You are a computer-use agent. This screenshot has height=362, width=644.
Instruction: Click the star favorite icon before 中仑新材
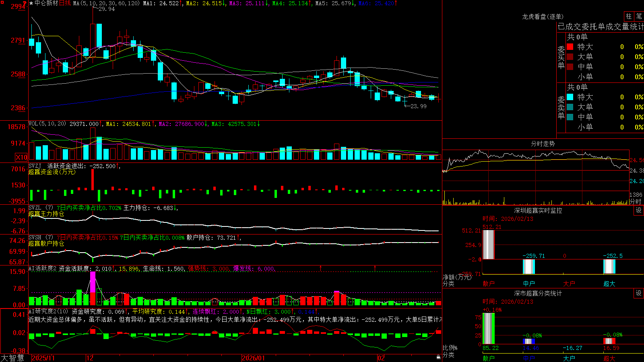pyautogui.click(x=31, y=3)
